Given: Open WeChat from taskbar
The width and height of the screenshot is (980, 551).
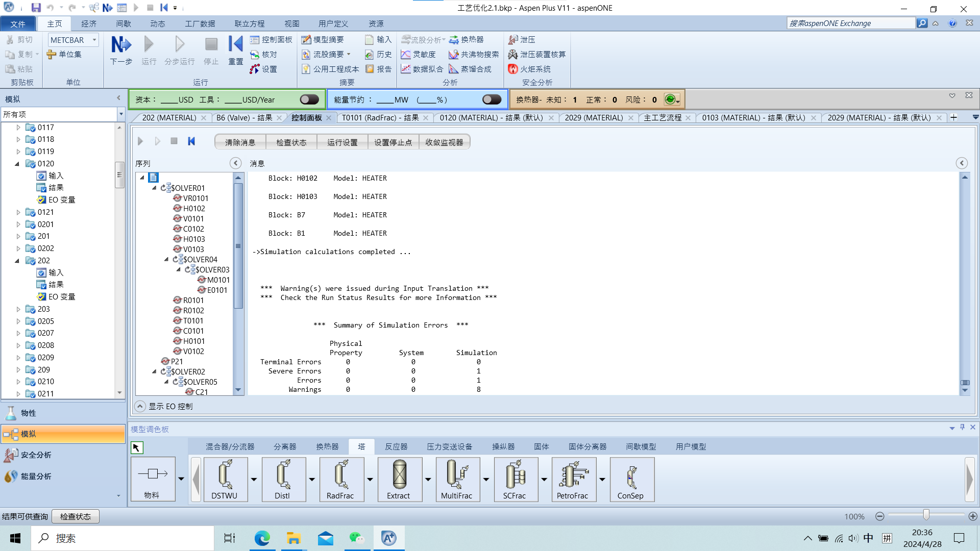Looking at the screenshot, I should pyautogui.click(x=357, y=538).
